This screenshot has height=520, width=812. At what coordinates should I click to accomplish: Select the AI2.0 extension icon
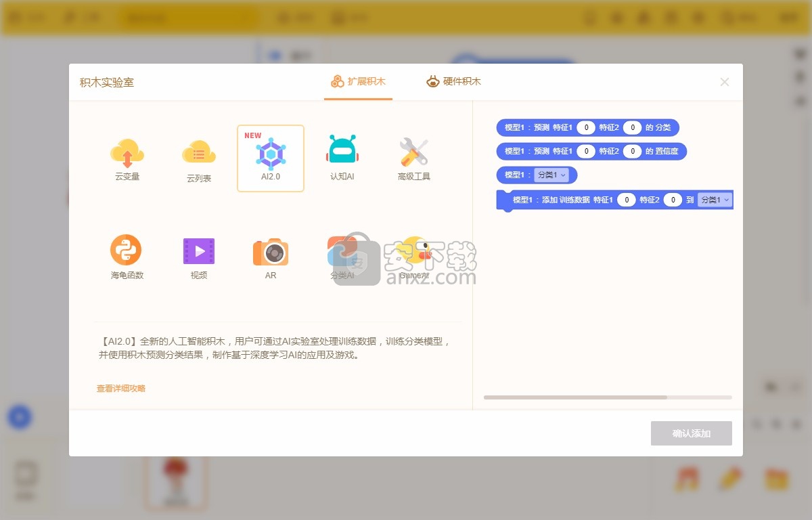(271, 158)
